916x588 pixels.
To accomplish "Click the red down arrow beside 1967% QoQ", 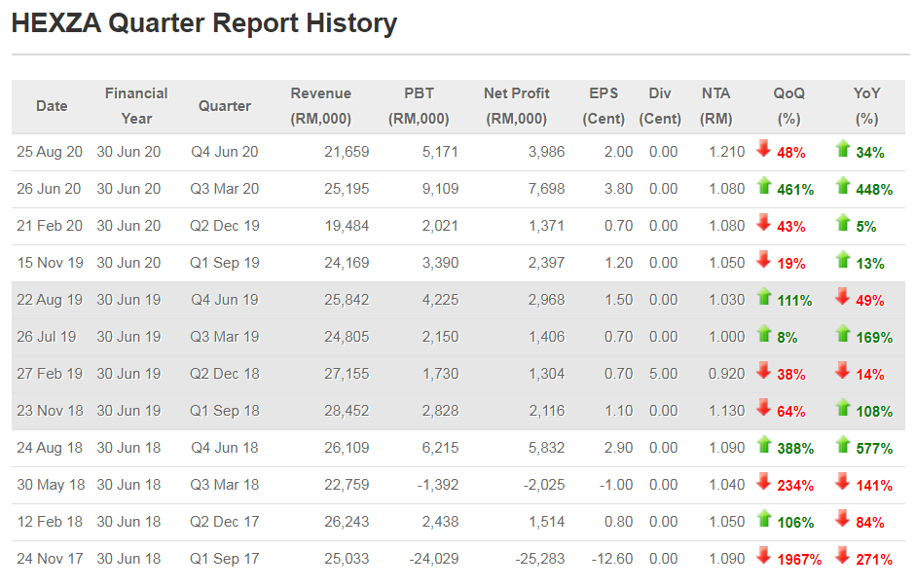I will coord(763,556).
